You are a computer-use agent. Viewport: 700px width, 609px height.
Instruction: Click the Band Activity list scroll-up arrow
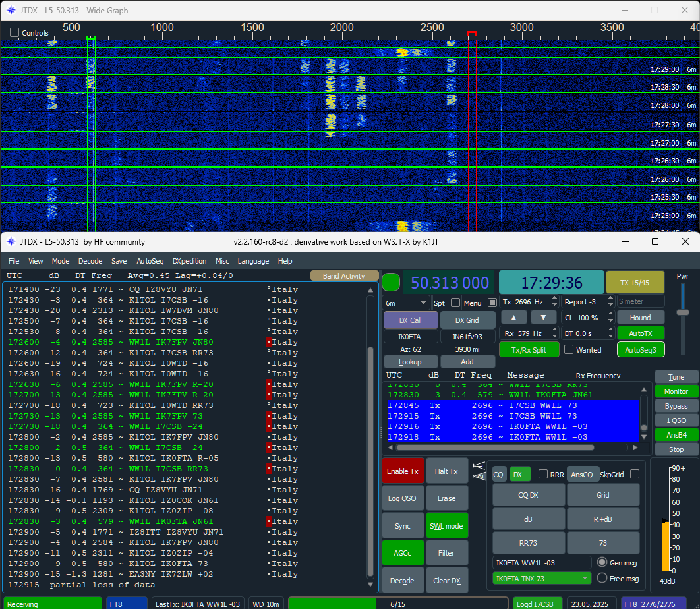(370, 290)
